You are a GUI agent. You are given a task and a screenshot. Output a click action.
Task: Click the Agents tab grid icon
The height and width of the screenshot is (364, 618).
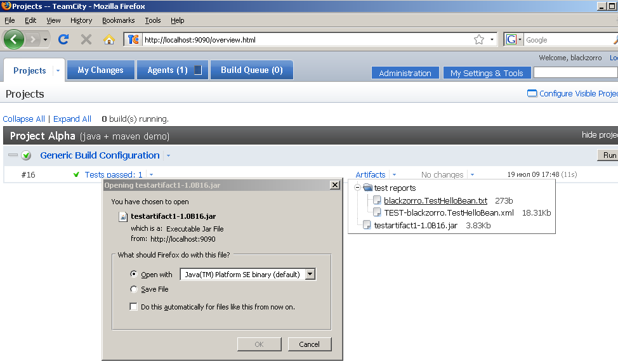click(197, 70)
